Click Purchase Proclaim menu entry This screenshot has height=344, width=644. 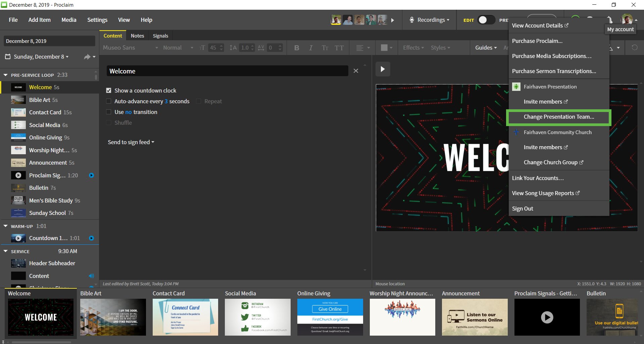coord(537,41)
